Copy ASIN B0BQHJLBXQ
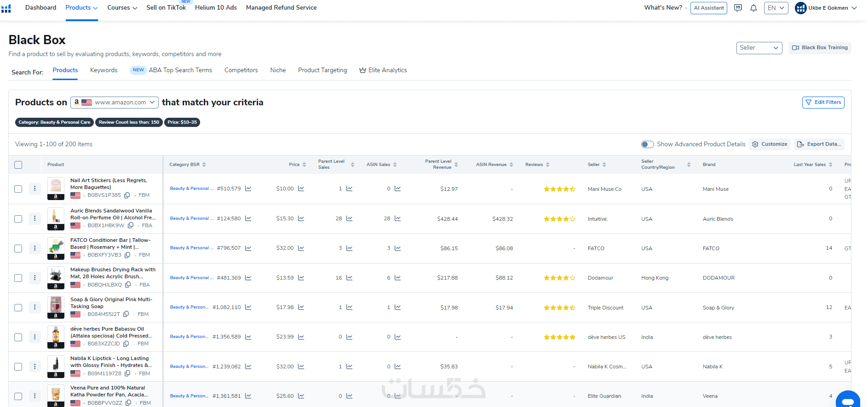The width and height of the screenshot is (868, 407). [128, 285]
